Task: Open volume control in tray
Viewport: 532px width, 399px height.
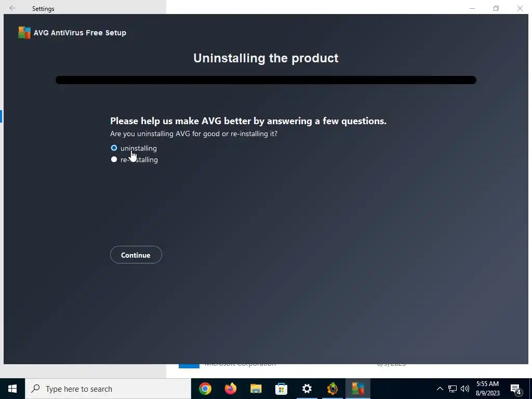Action: click(465, 389)
